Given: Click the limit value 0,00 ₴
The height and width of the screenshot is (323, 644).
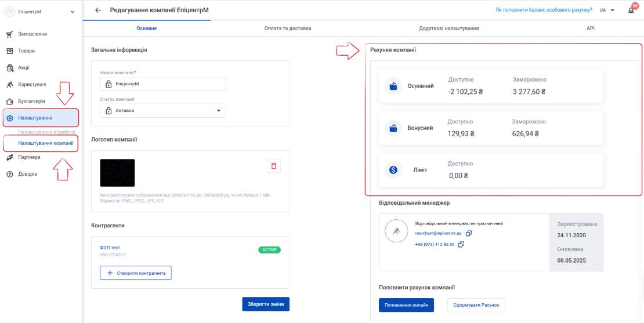Looking at the screenshot, I should (x=458, y=176).
